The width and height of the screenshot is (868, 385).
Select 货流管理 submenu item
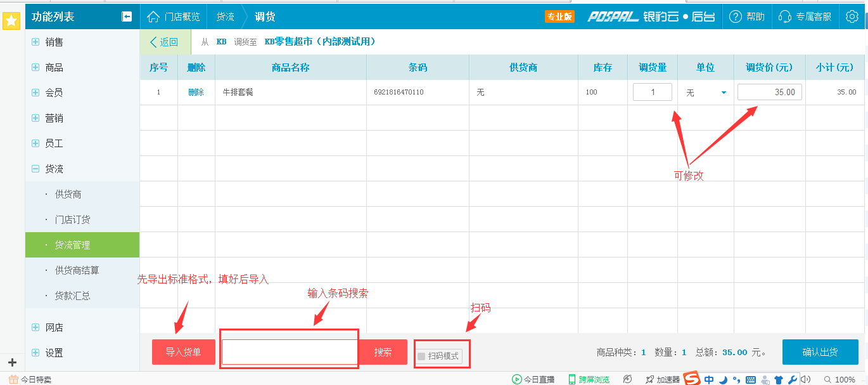[x=82, y=245]
